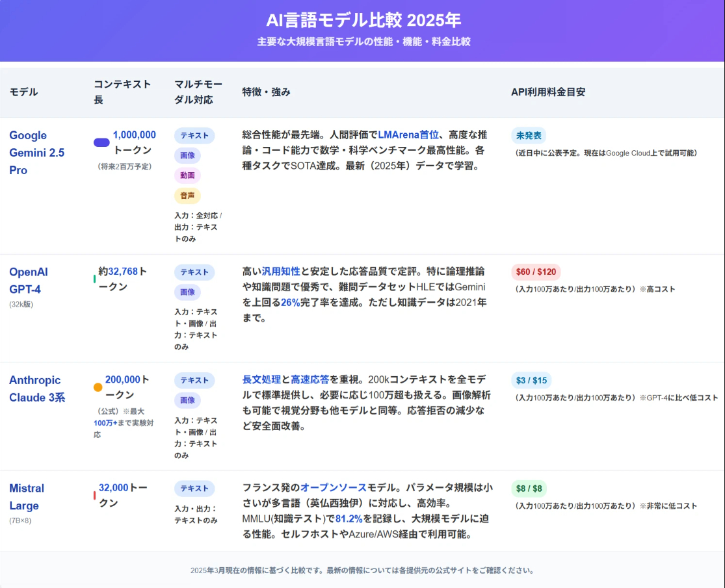Click the 入力:全対応 / 出力 note for Gemini
This screenshot has height=588, width=725.
198,227
